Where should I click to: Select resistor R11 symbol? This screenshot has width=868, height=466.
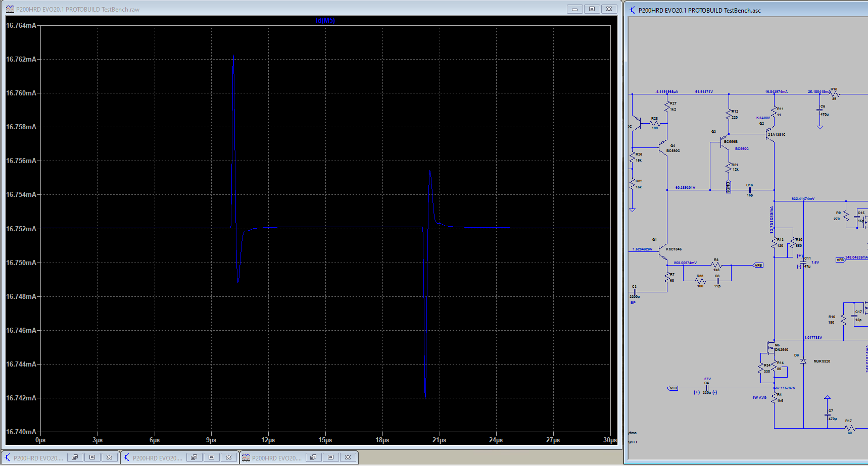(774, 112)
